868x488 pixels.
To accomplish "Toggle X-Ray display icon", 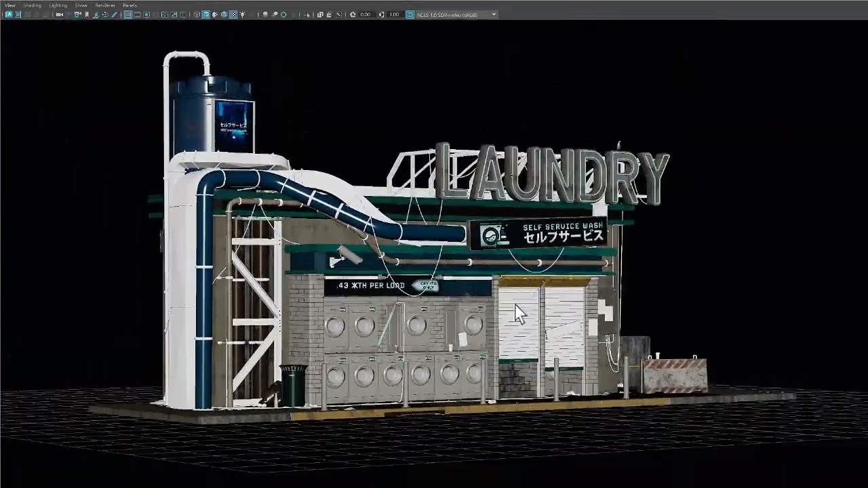I will [x=320, y=14].
